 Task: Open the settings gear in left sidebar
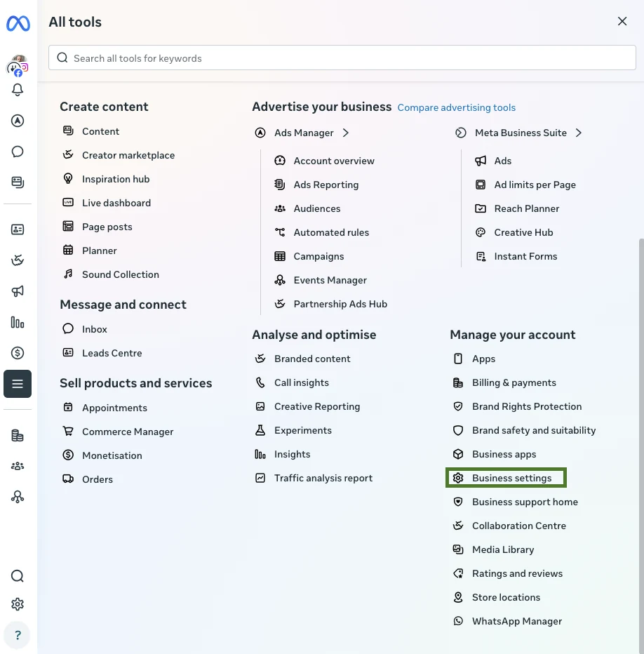(x=18, y=604)
